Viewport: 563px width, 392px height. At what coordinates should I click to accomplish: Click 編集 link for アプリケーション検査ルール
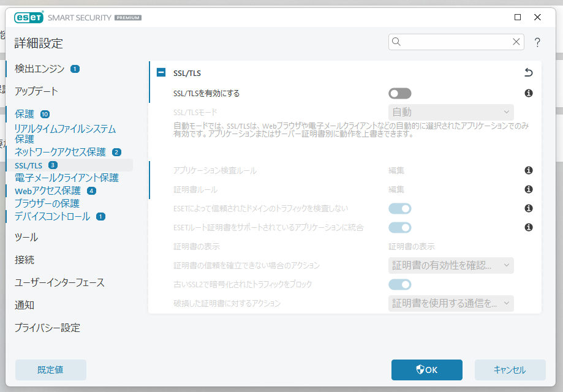pyautogui.click(x=396, y=170)
